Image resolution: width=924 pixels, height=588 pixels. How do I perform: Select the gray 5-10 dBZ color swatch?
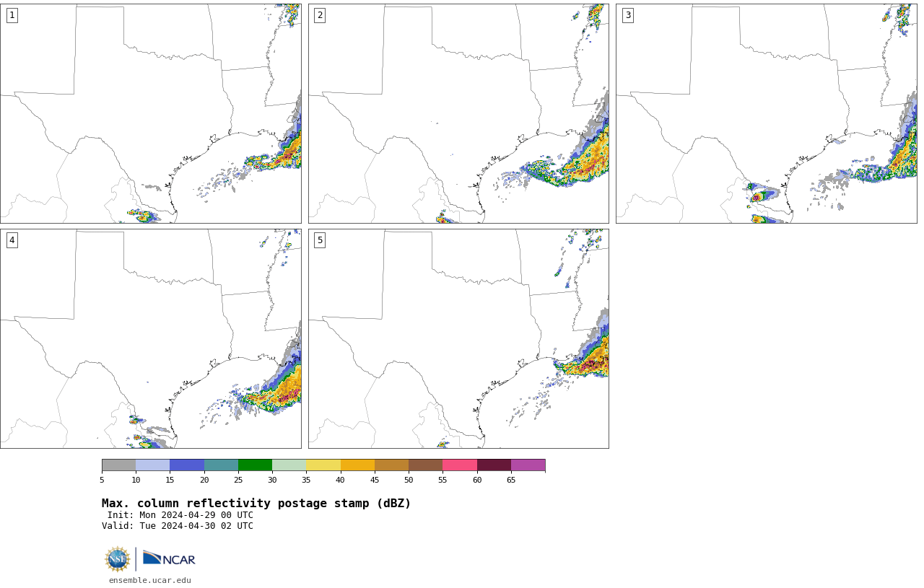coord(118,465)
